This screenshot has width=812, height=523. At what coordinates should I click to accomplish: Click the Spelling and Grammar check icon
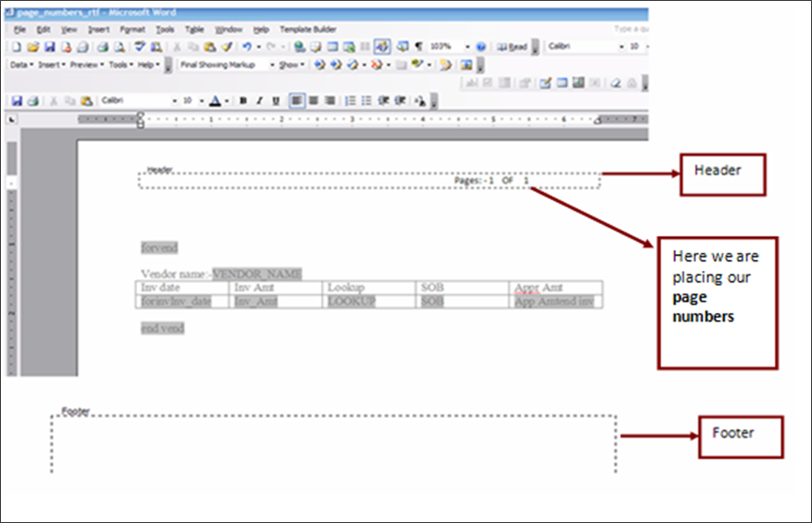tap(140, 47)
